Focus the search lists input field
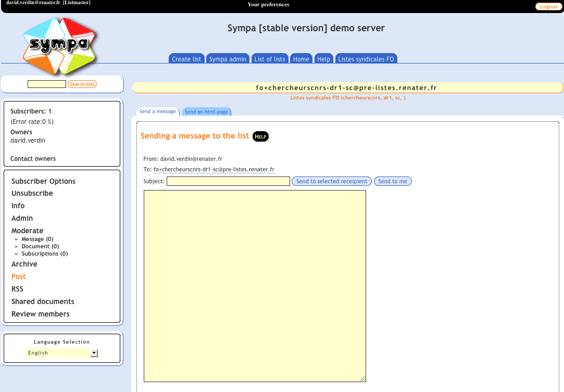Image resolution: width=564 pixels, height=392 pixels. pos(47,84)
